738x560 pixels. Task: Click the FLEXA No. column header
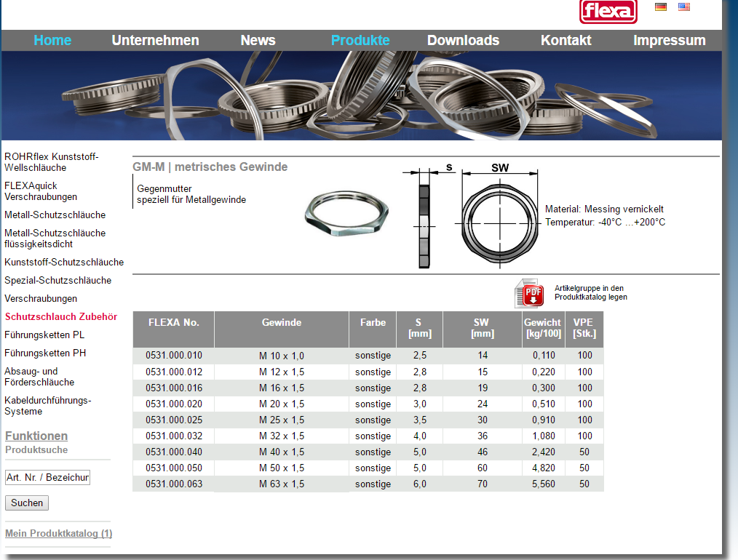click(x=174, y=329)
